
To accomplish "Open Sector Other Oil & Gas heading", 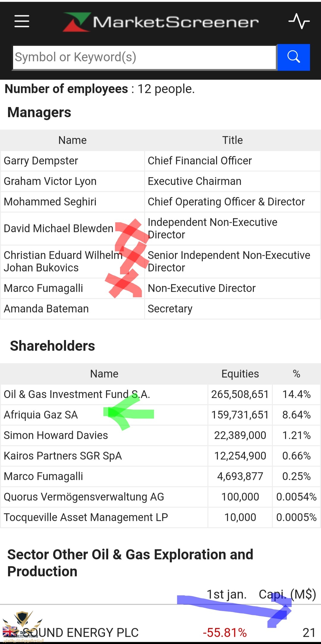I will point(130,563).
